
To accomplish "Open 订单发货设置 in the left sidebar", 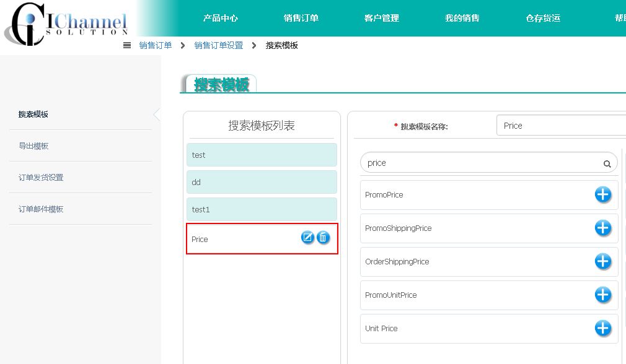I will [41, 178].
